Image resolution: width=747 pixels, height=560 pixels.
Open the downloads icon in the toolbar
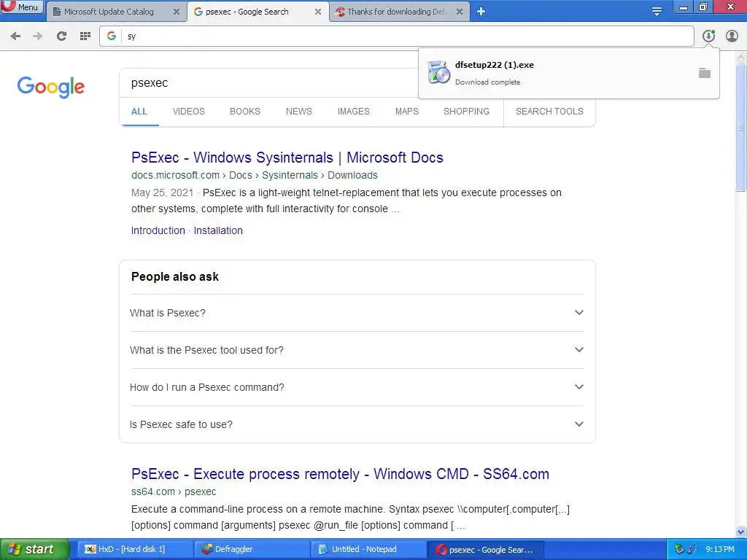(708, 36)
